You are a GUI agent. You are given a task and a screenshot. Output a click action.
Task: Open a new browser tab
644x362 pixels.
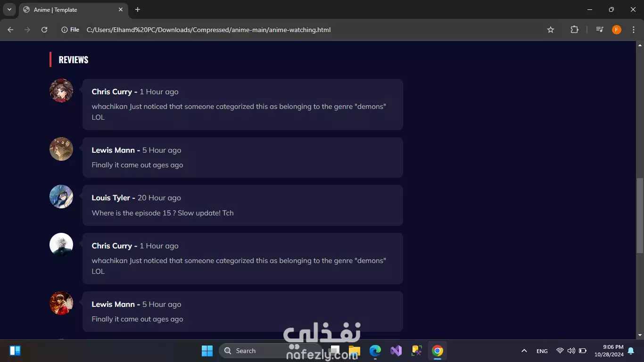click(x=138, y=9)
